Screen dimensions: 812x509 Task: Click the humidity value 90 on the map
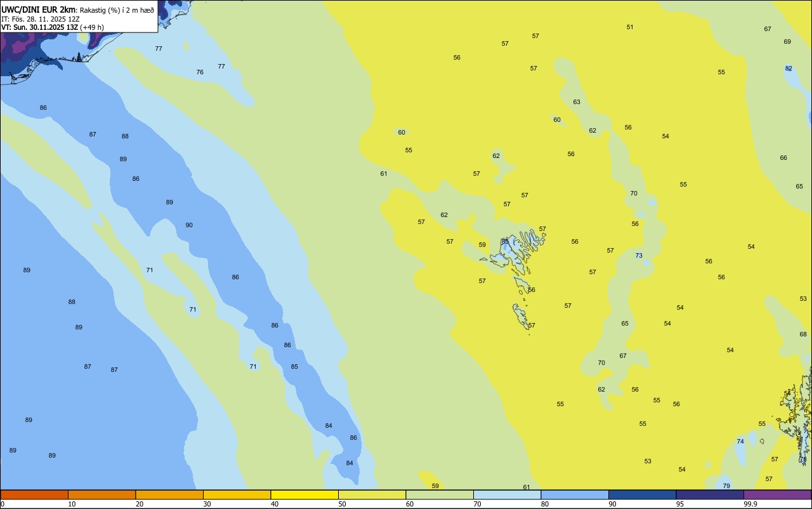click(x=189, y=225)
